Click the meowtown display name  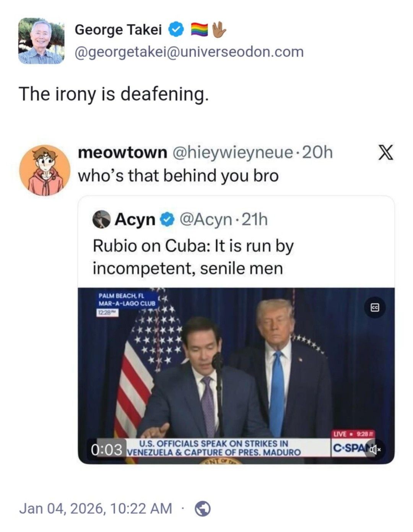click(x=122, y=152)
